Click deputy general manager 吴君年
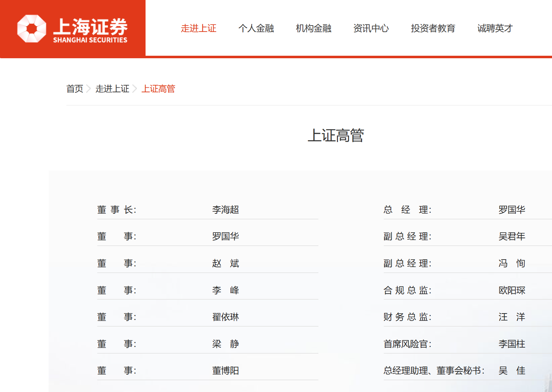552x392 pixels. 512,236
